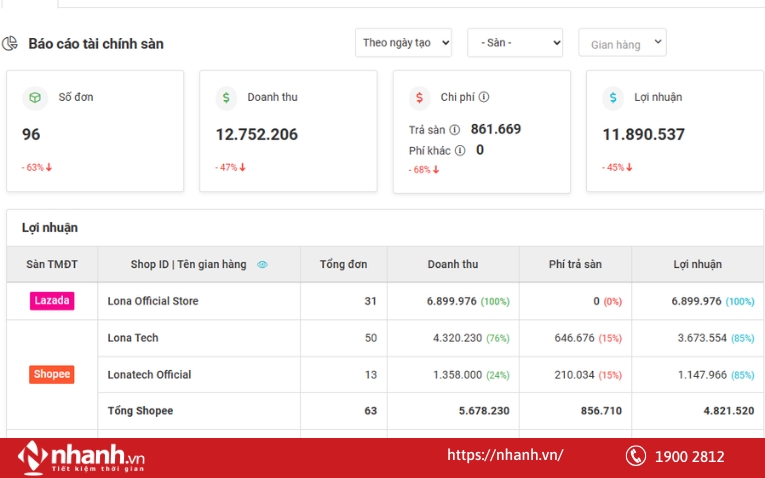The image size is (765, 478).
Task: Select the Lonatech Official shop name
Action: pyautogui.click(x=149, y=375)
